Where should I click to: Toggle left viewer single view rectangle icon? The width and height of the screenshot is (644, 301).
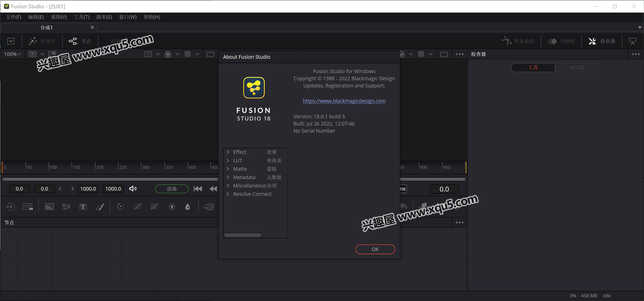[x=211, y=54]
